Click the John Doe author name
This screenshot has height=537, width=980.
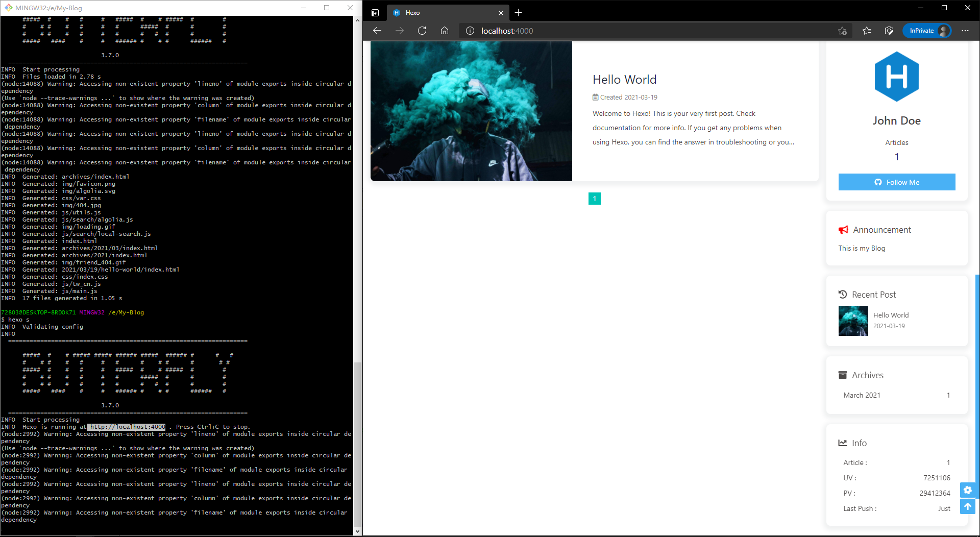(x=896, y=121)
